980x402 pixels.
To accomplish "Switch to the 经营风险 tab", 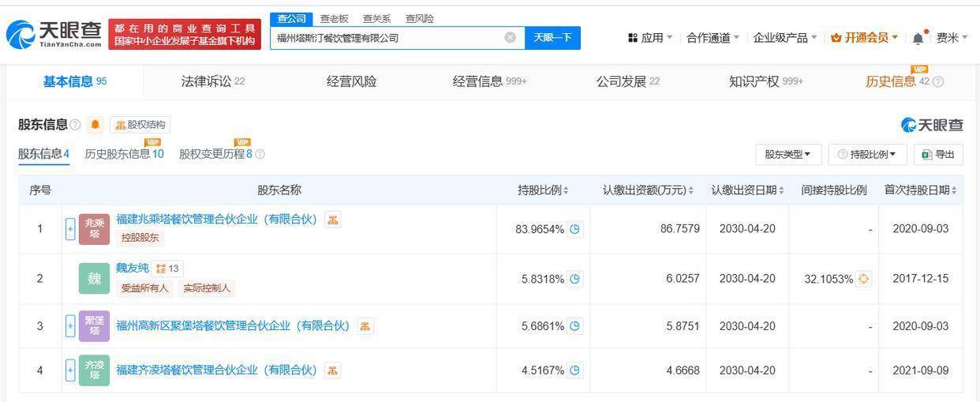I will coord(351,81).
